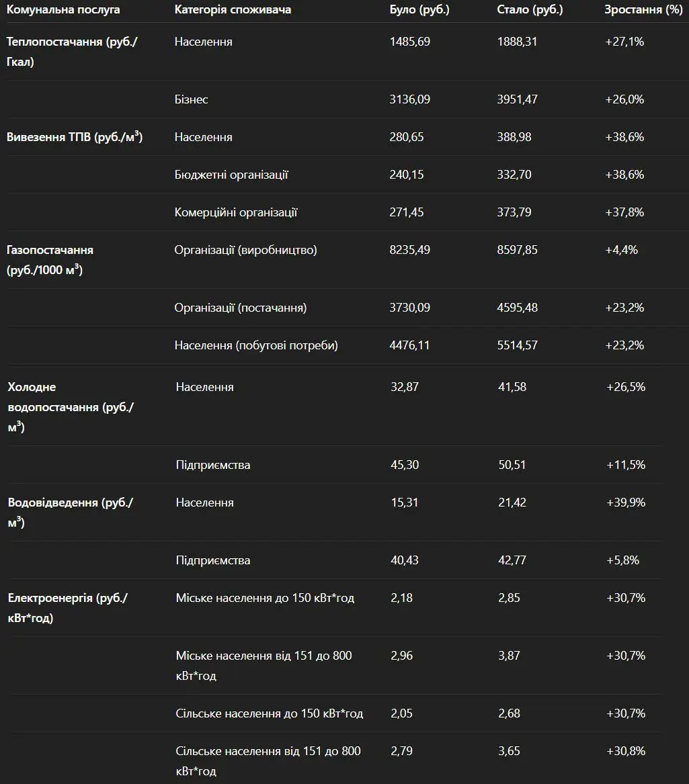Click 'Міське населення до 150 кВт*год' cell
Viewport: 689px width, 784px height.
265,598
